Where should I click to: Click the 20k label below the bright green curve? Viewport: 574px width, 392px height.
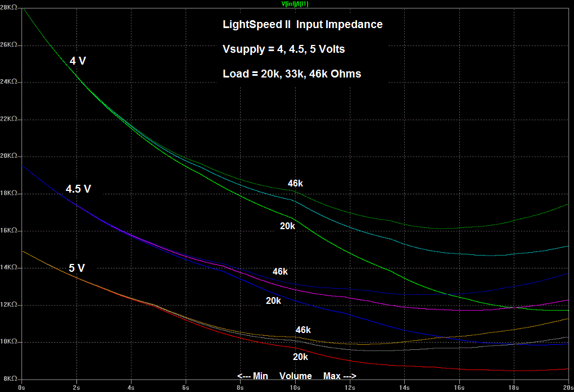(x=287, y=226)
